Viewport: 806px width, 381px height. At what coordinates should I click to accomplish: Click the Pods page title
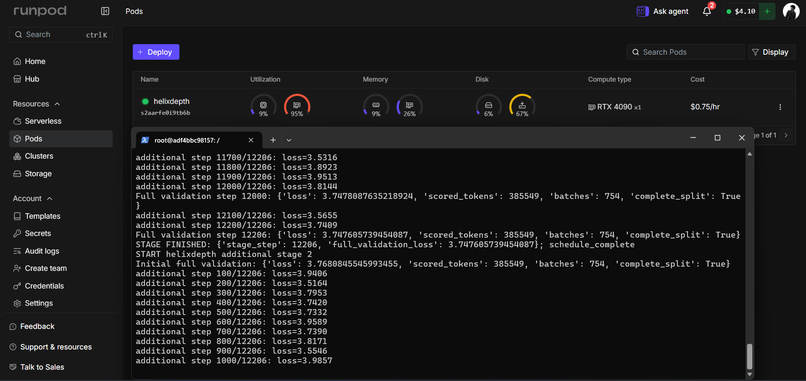(x=134, y=11)
